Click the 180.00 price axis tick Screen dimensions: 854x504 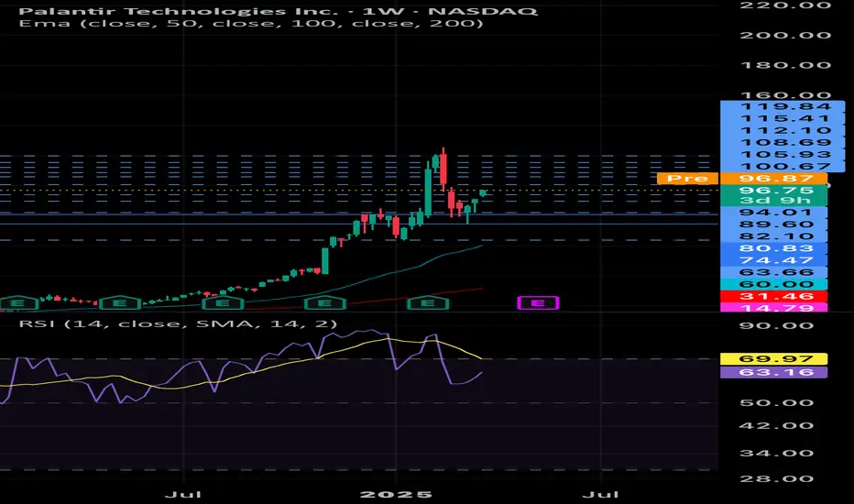pyautogui.click(x=785, y=65)
